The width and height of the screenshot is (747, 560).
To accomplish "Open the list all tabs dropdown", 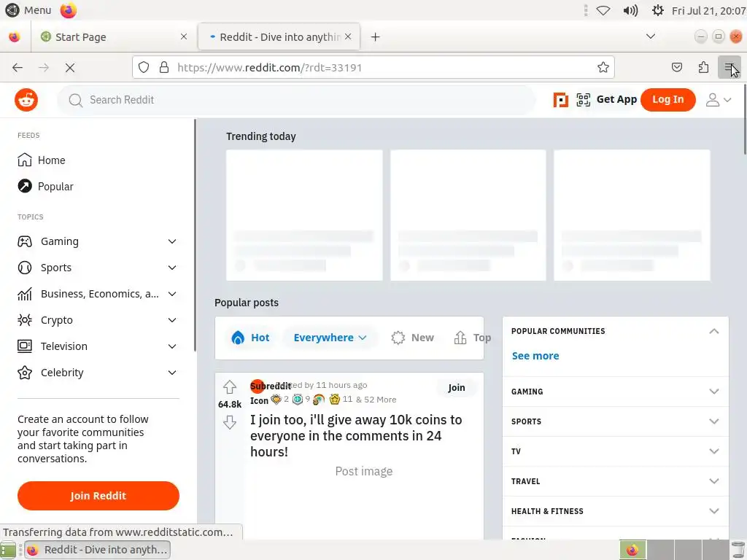I will (650, 36).
